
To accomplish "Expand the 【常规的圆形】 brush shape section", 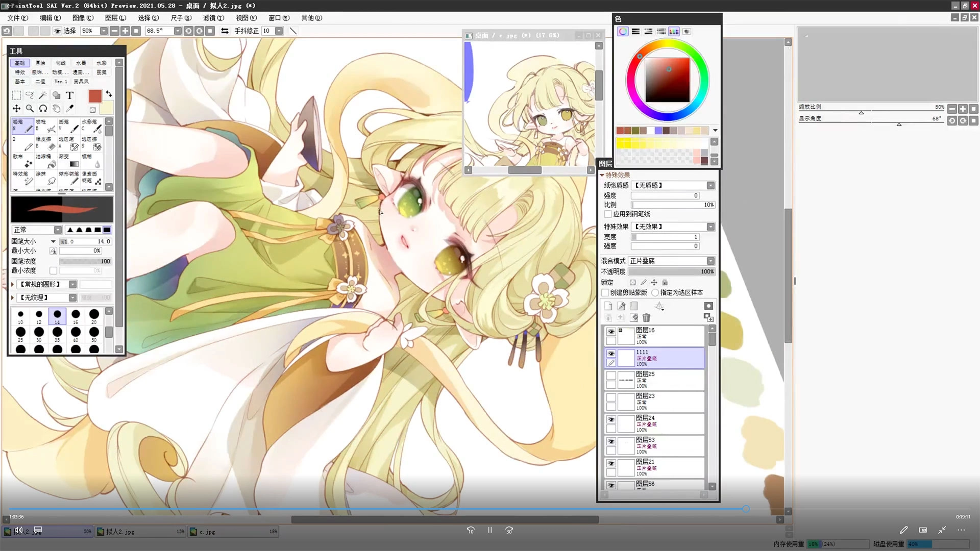I will 13,284.
